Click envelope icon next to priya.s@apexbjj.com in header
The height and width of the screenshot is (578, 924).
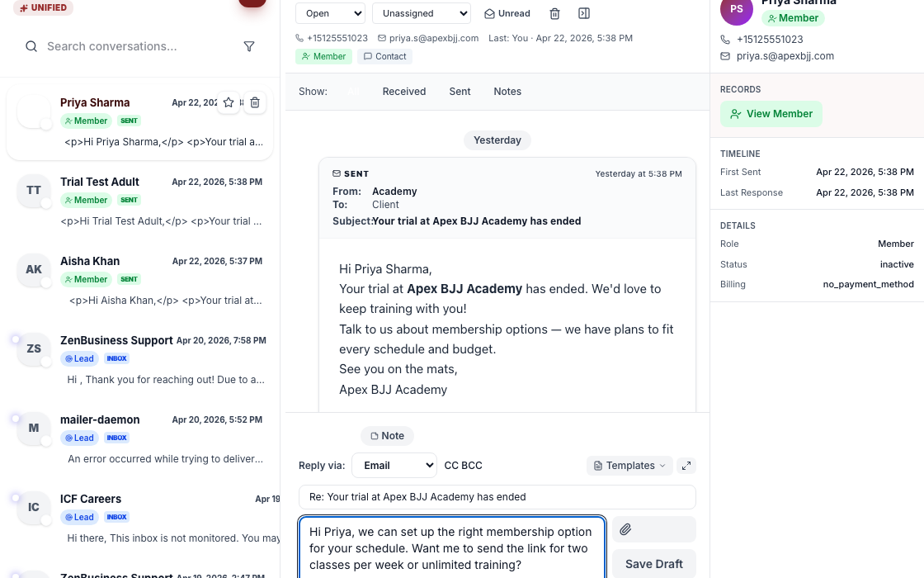(x=382, y=38)
